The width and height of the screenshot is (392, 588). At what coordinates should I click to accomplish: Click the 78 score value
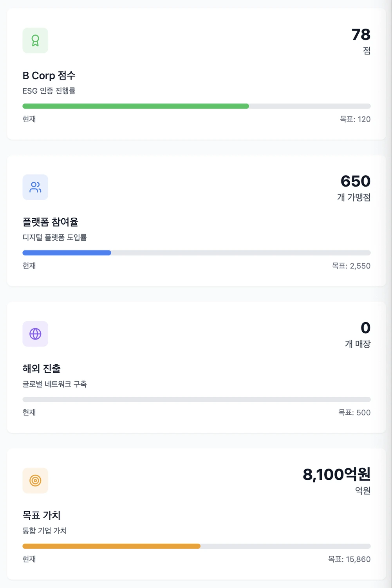click(361, 34)
